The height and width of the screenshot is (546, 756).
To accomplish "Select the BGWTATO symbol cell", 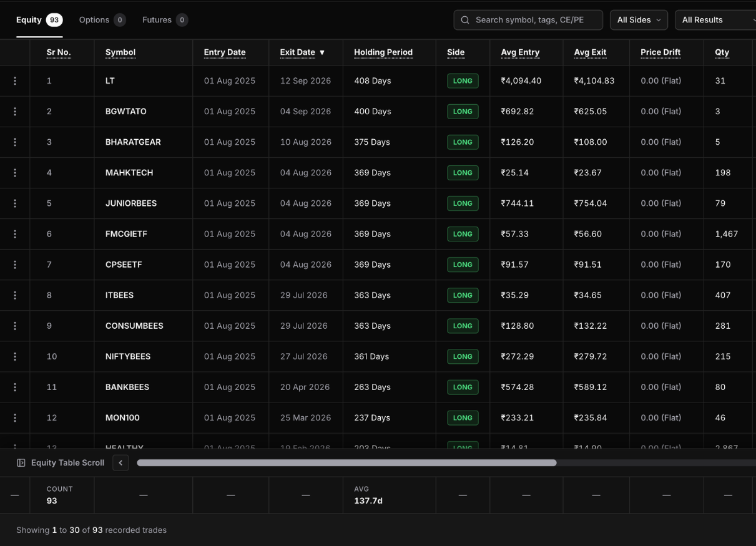I will click(126, 112).
